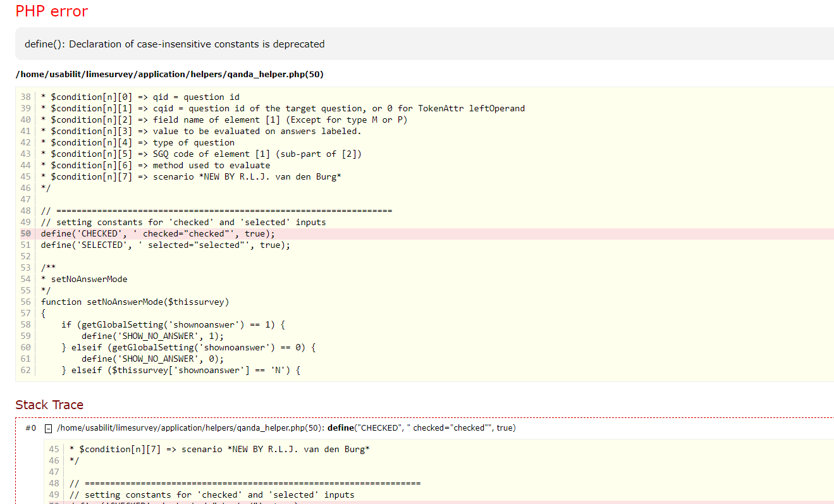
Task: Click the 'PHP error' heading
Action: [x=52, y=11]
